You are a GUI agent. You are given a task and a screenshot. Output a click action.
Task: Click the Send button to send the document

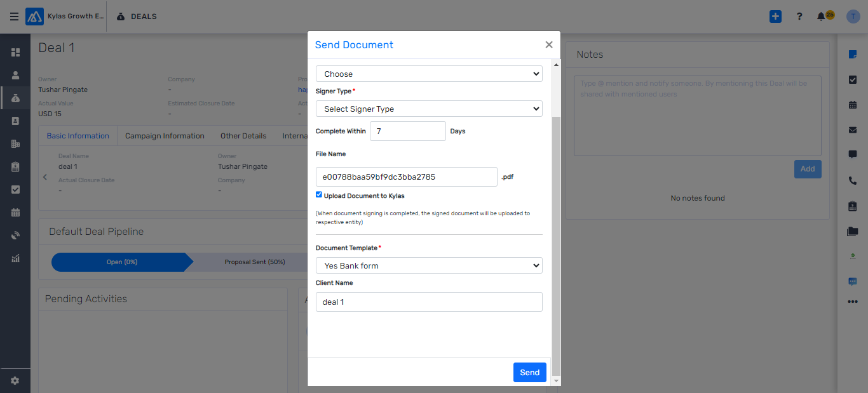tap(529, 372)
